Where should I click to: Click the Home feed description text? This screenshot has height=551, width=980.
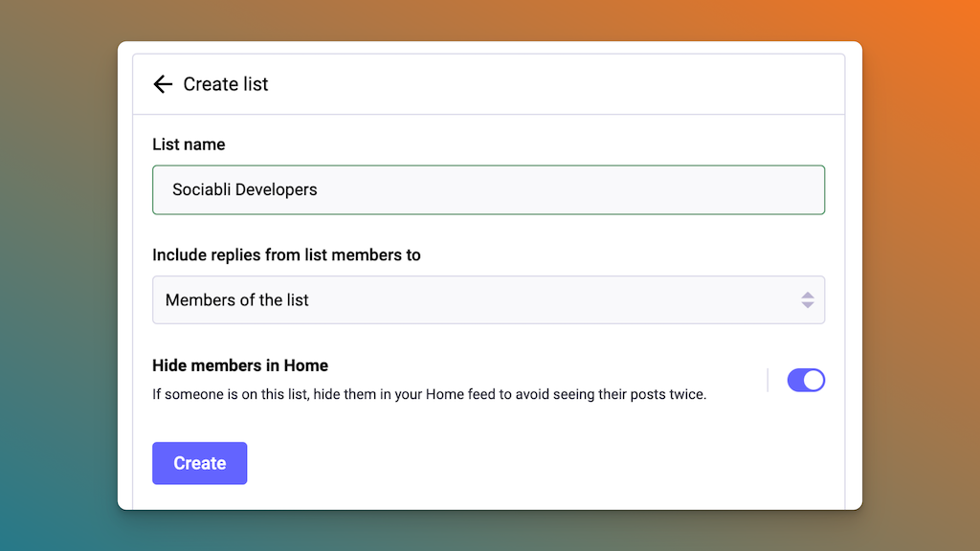(x=429, y=394)
